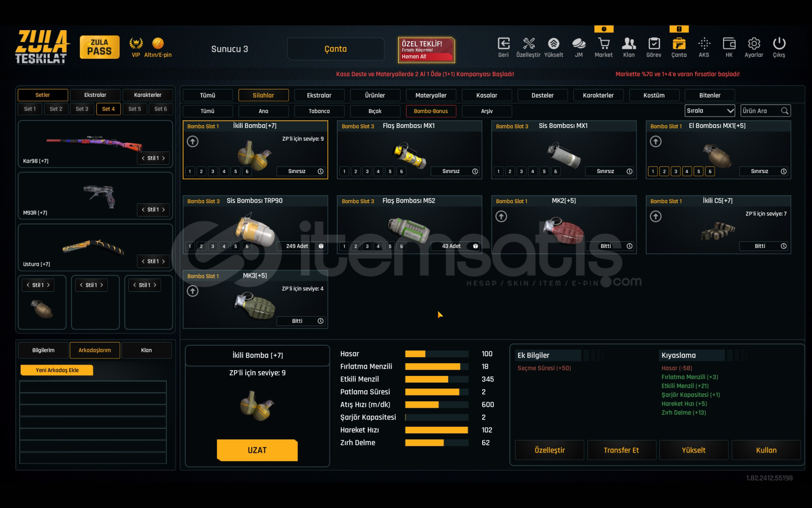Toggle set slot 4 on Flaş Bombası MX1 card
This screenshot has width=812, height=508.
378,171
